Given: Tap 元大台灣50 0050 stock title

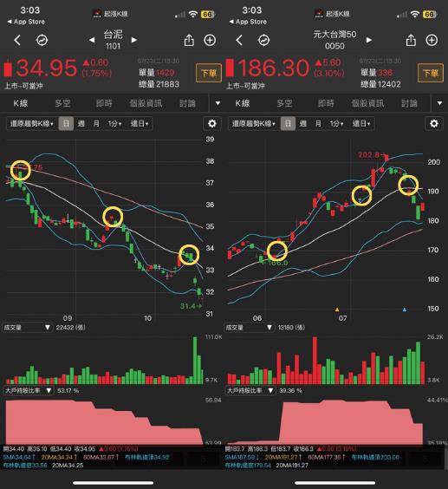Looking at the screenshot, I should 334,40.
